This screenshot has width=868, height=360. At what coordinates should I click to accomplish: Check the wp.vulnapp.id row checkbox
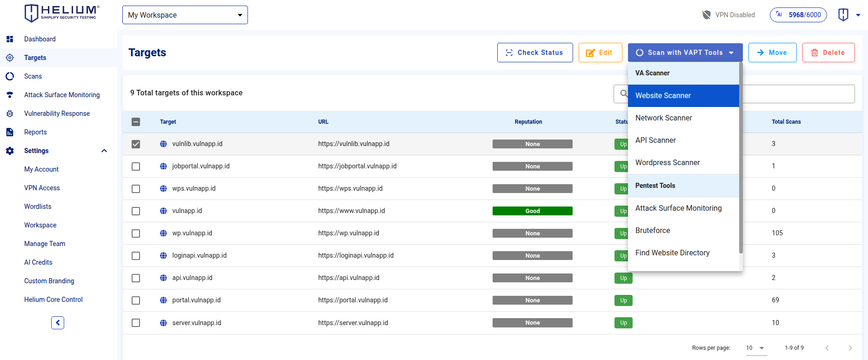click(136, 233)
